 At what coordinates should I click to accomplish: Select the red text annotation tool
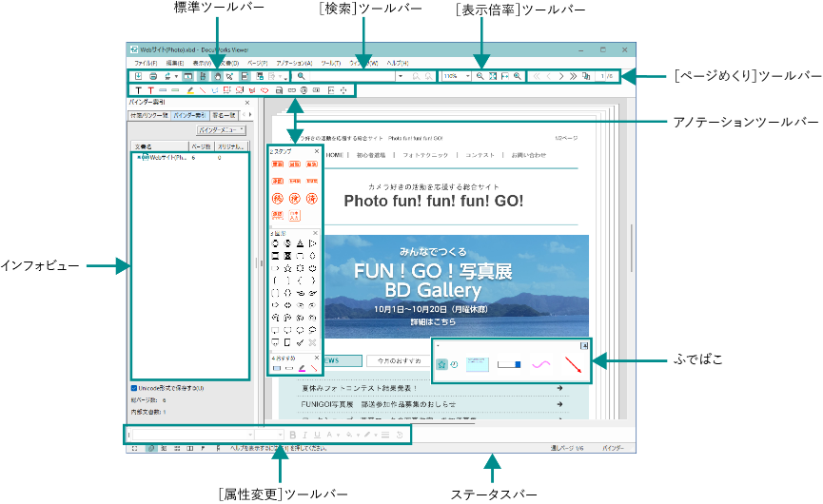(x=150, y=90)
